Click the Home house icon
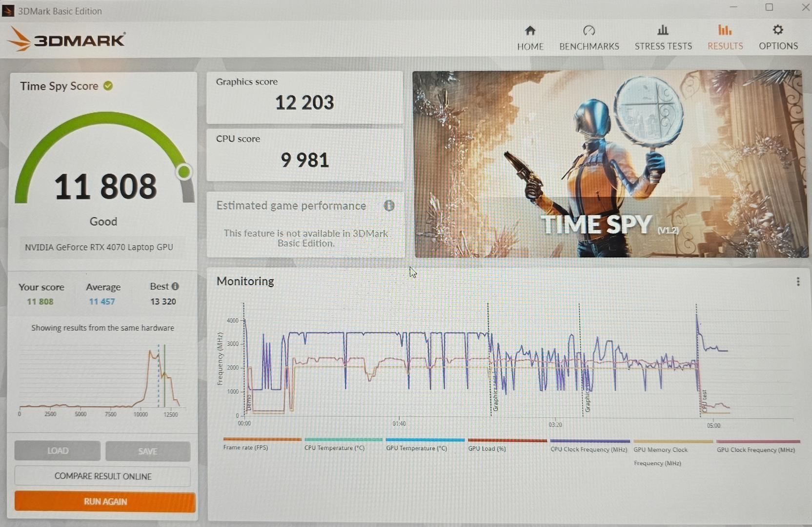The image size is (812, 527). pos(530,31)
